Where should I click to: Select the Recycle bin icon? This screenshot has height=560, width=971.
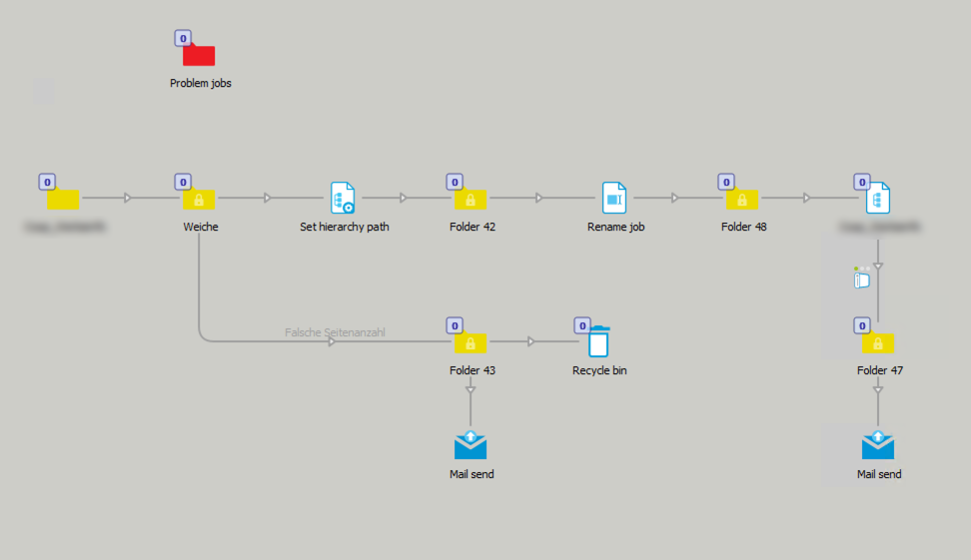598,341
